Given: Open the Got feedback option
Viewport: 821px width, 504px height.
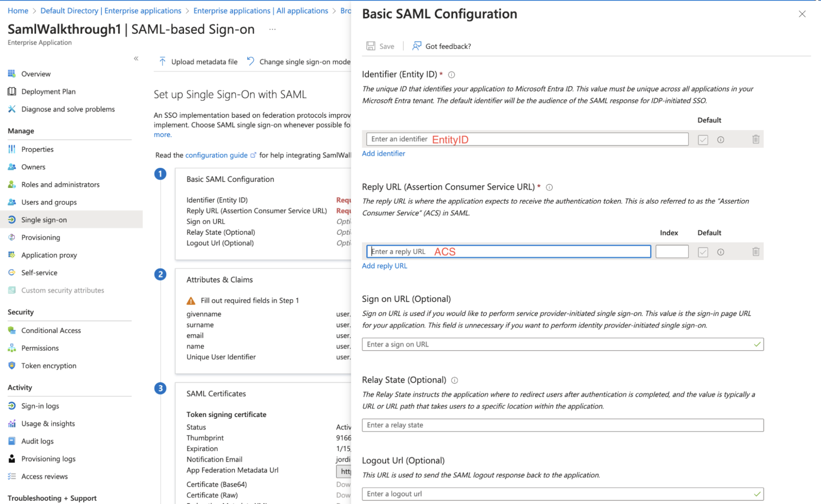Looking at the screenshot, I should click(442, 46).
